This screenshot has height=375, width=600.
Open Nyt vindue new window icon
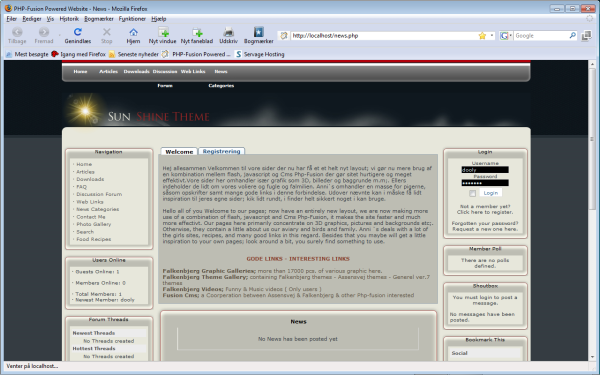point(163,32)
